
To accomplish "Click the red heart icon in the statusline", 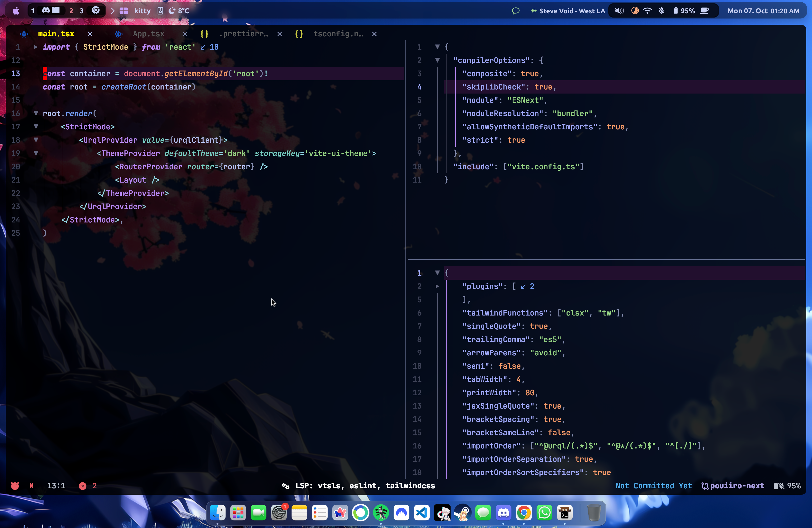I will pyautogui.click(x=15, y=486).
